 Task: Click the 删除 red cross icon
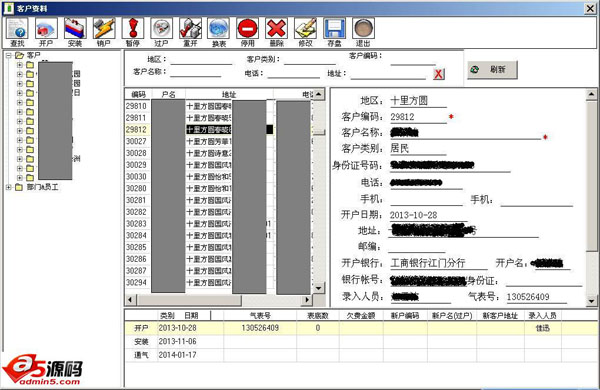pos(277,32)
